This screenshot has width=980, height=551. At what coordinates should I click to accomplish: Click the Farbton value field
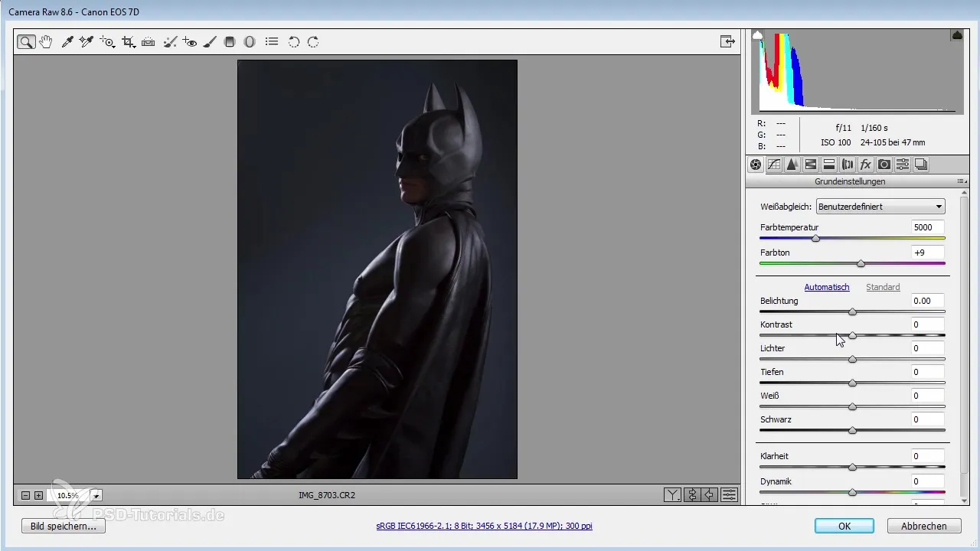pos(927,253)
